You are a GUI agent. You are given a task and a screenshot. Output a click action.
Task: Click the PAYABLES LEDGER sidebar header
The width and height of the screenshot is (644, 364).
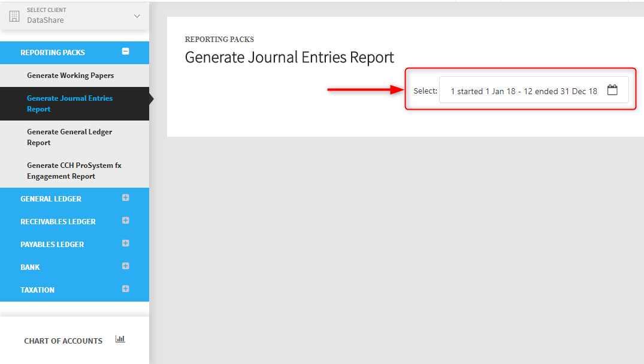74,244
